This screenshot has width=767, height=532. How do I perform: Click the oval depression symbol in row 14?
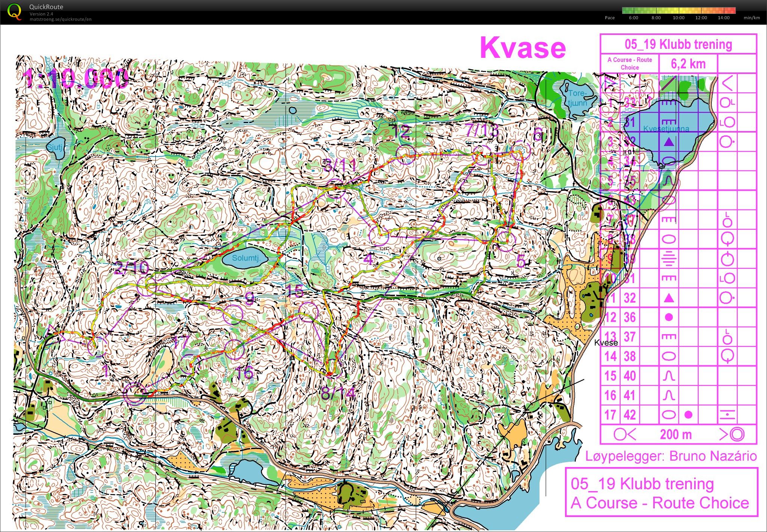[x=669, y=356]
